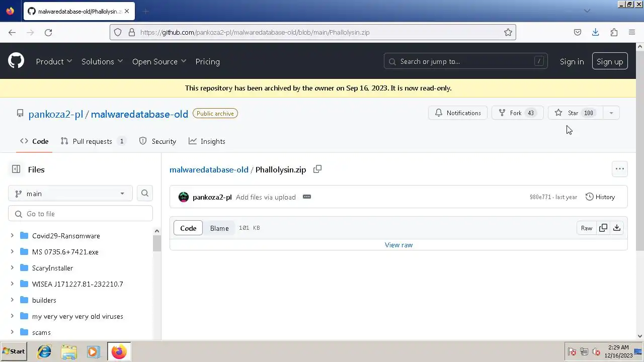This screenshot has height=362, width=644.
Task: Open the main branch selector dropdown
Action: tap(70, 194)
